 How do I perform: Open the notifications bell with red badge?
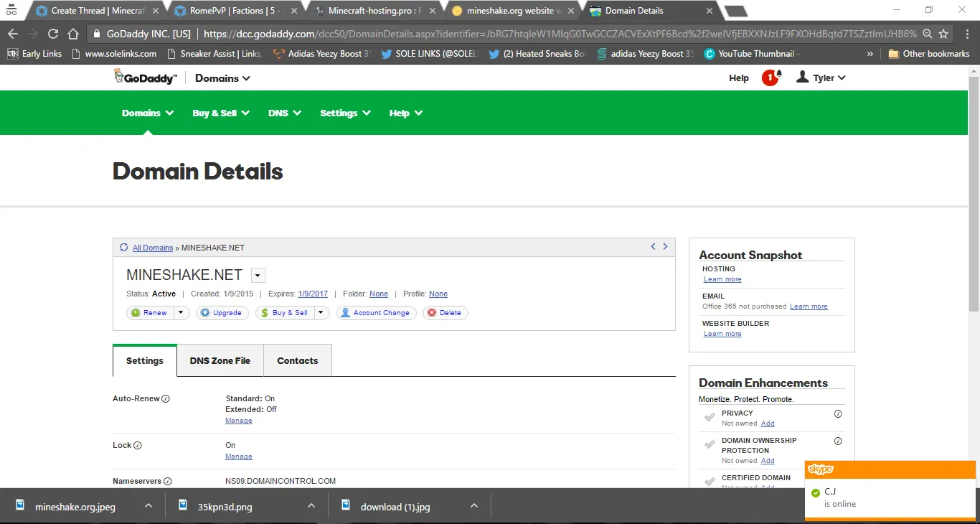pos(772,78)
